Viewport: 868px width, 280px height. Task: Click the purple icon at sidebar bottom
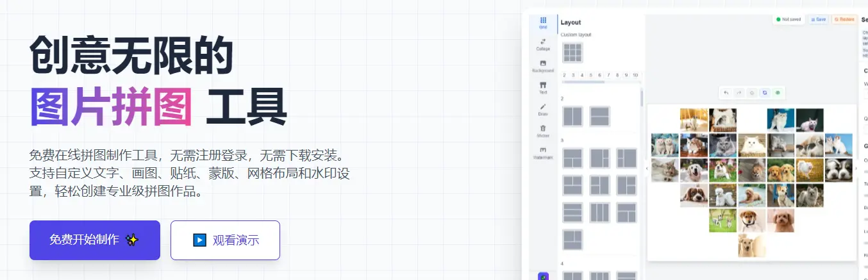tap(543, 276)
